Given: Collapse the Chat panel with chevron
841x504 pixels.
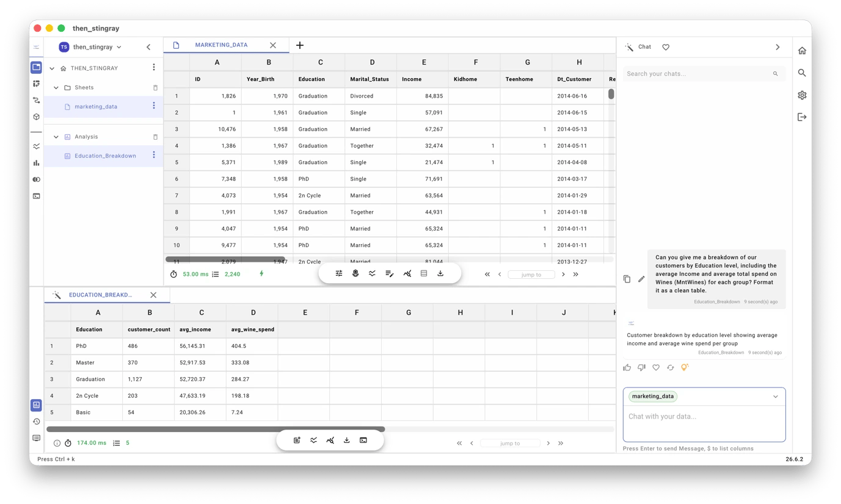Looking at the screenshot, I should click(777, 47).
